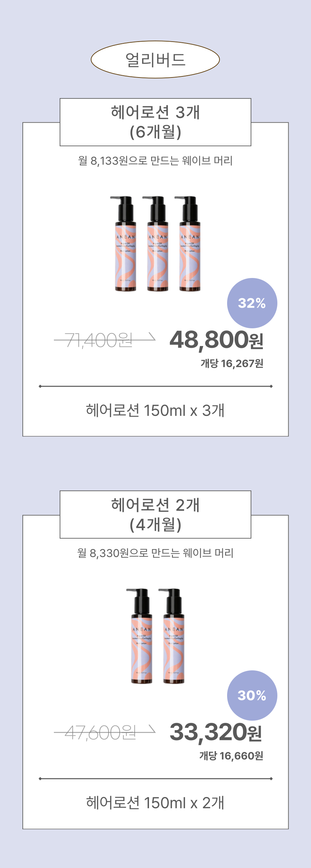Click the left bottle in the two-bottle set
Image resolution: width=311 pixels, height=868 pixels.
(141, 636)
